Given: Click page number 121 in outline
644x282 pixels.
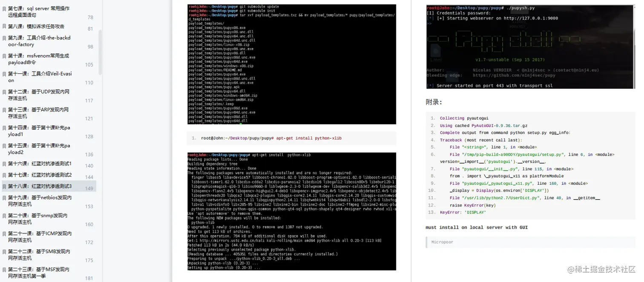Looking at the screenshot, I should click(x=89, y=119).
